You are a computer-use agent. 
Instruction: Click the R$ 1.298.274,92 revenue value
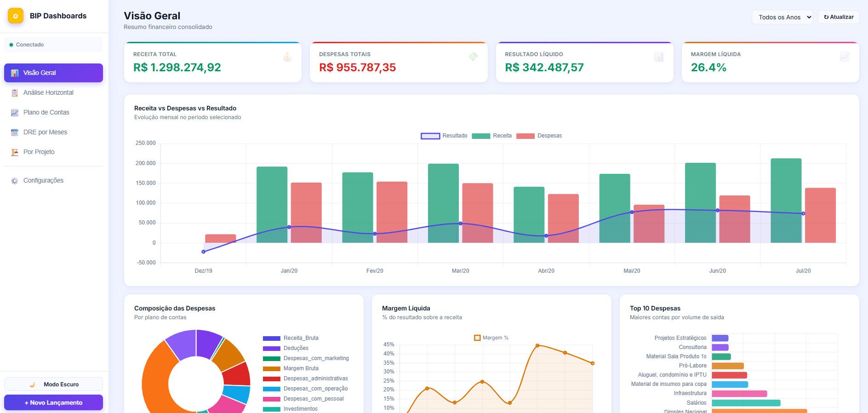click(177, 68)
